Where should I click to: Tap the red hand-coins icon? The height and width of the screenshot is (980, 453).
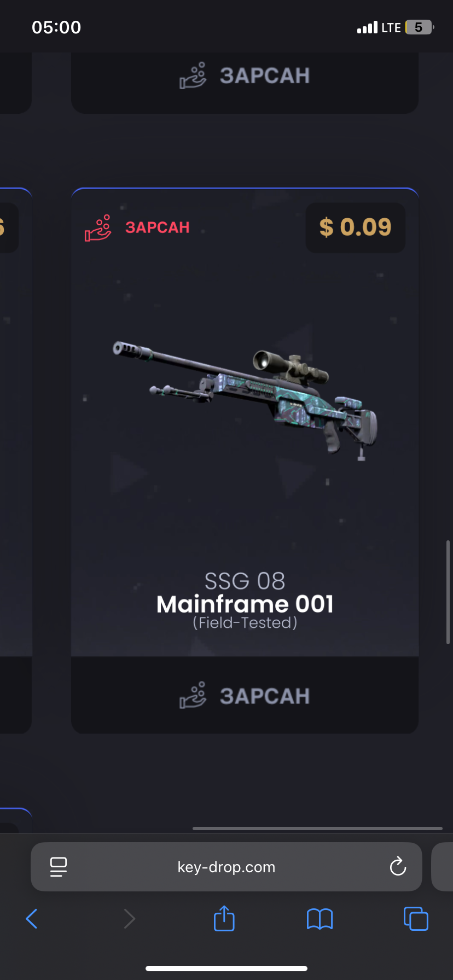click(x=98, y=227)
